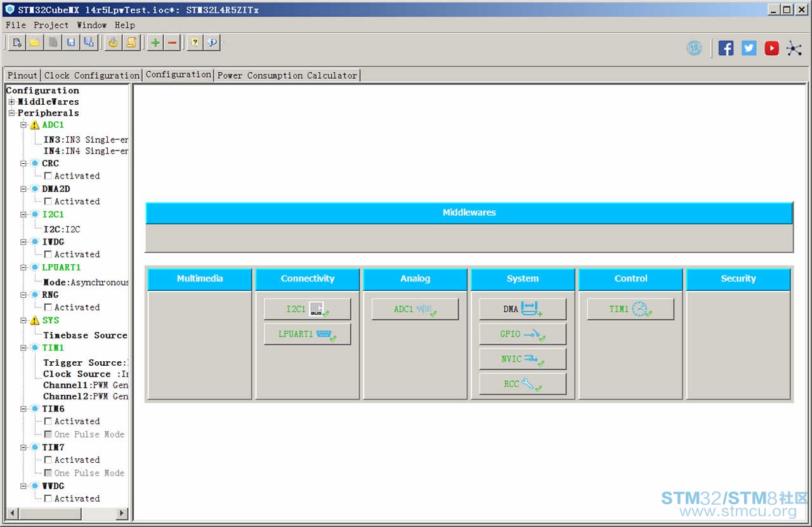
Task: Collapse the Peripherals tree node
Action: pos(11,113)
